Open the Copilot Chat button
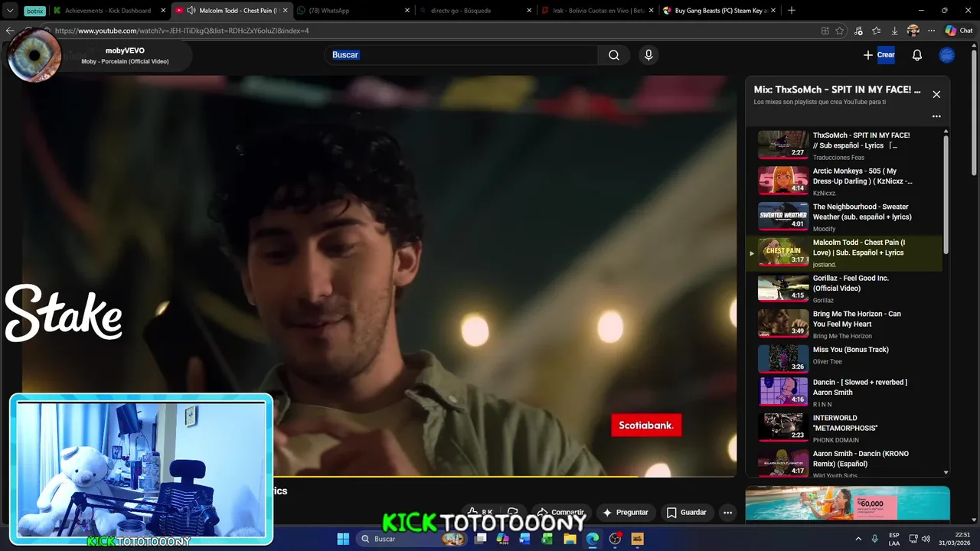 [959, 31]
